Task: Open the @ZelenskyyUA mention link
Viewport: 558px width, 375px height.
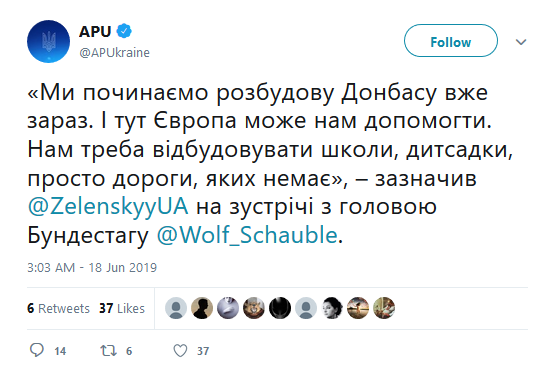Action: coord(108,206)
